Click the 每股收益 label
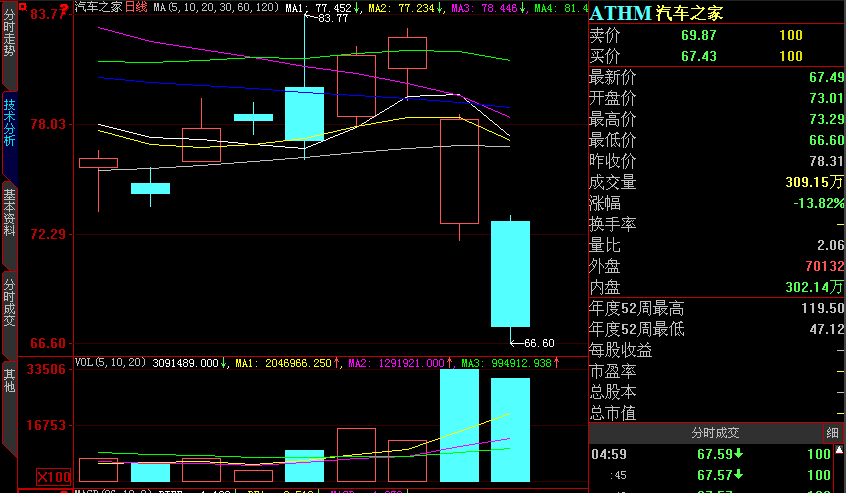Viewport: 846px width, 493px height. (620, 351)
